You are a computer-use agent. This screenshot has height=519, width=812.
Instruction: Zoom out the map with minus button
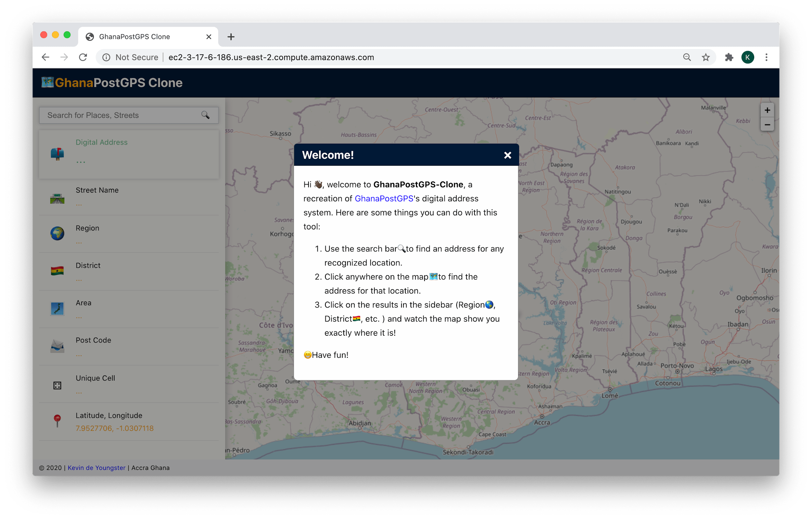coord(767,124)
